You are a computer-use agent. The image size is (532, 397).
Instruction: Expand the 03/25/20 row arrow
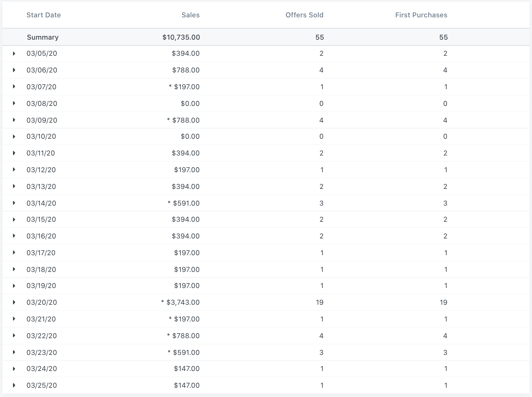point(14,385)
